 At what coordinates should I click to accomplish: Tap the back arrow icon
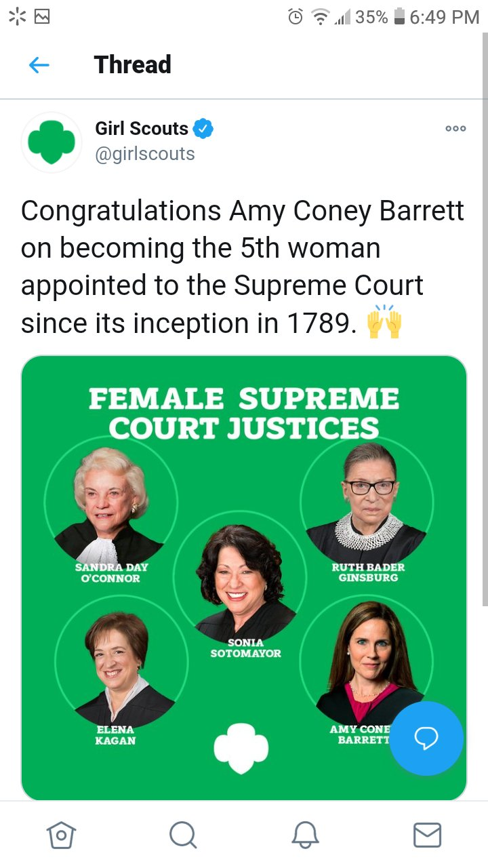coord(39,65)
